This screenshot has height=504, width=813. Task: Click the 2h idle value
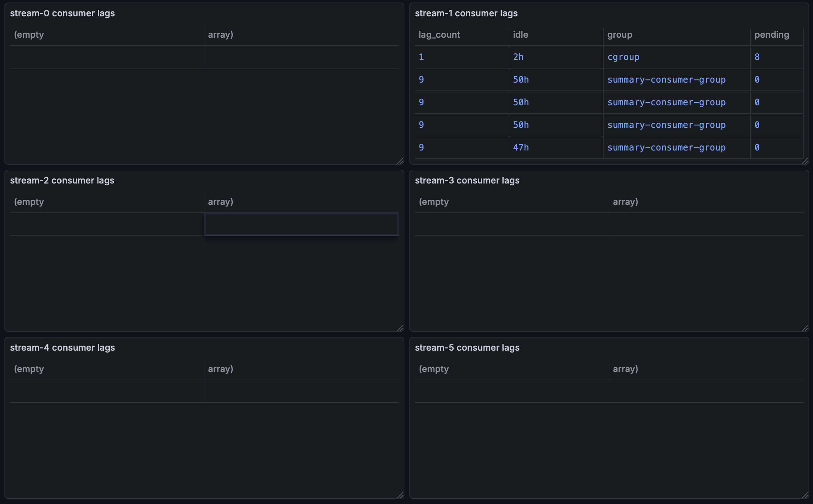pyautogui.click(x=518, y=57)
